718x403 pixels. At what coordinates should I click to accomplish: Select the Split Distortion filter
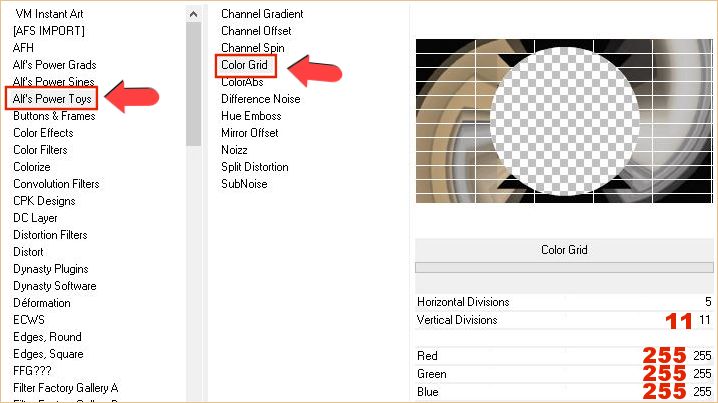[x=254, y=167]
